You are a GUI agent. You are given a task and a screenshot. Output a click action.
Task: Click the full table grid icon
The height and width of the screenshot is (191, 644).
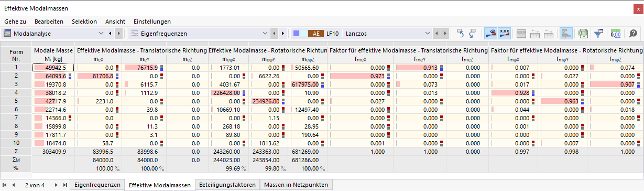click(521, 33)
